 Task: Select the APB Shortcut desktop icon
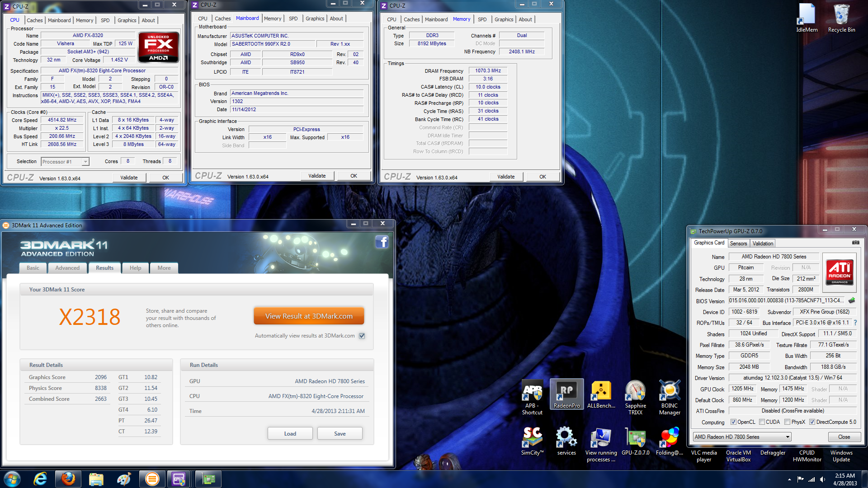532,398
